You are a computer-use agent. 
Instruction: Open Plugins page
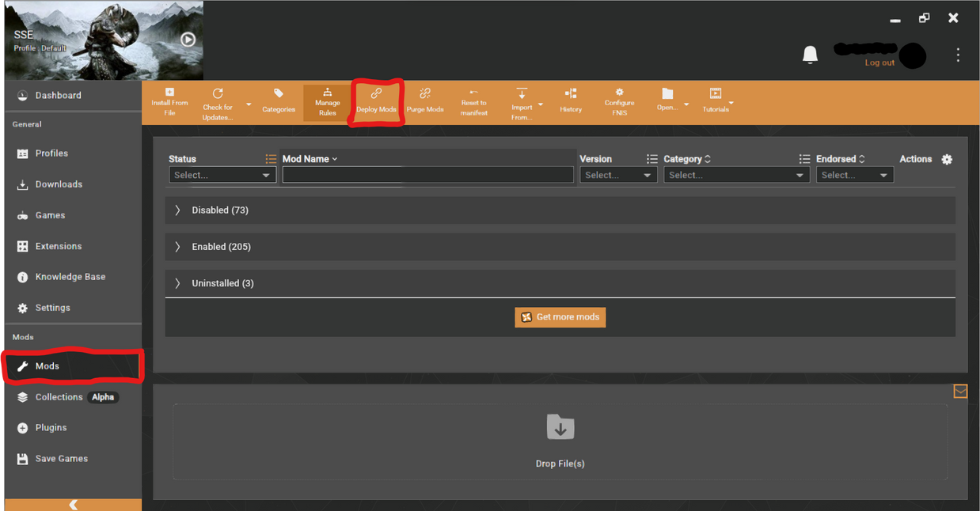point(73,428)
